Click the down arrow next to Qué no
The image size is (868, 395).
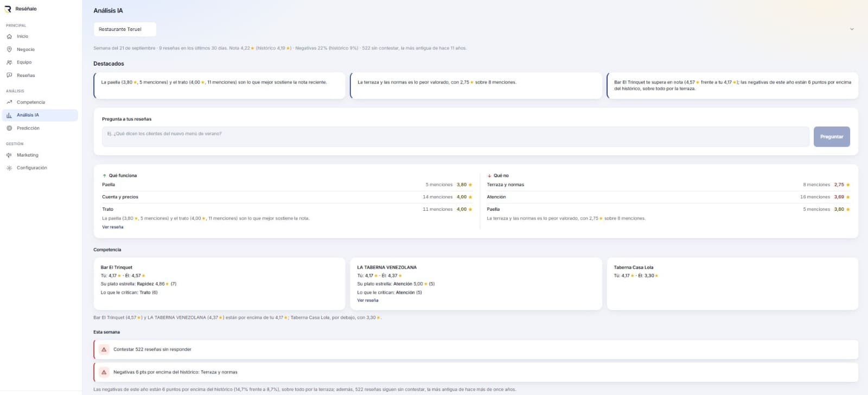tap(489, 176)
